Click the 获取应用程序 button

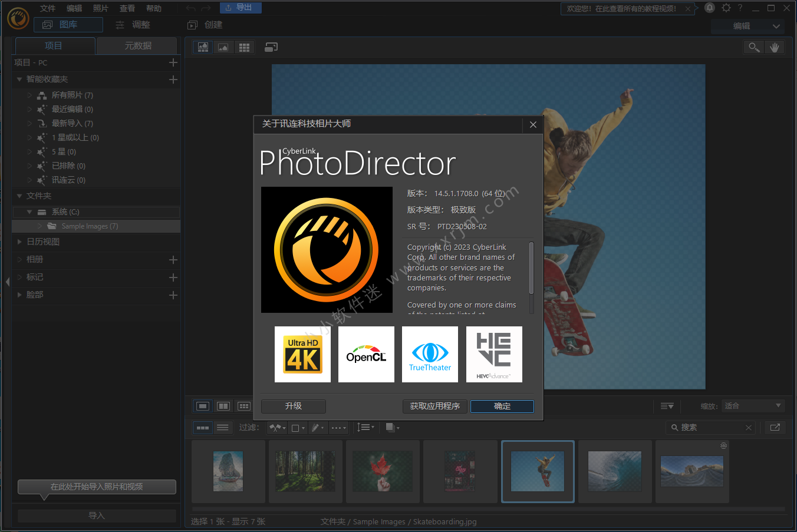point(435,406)
